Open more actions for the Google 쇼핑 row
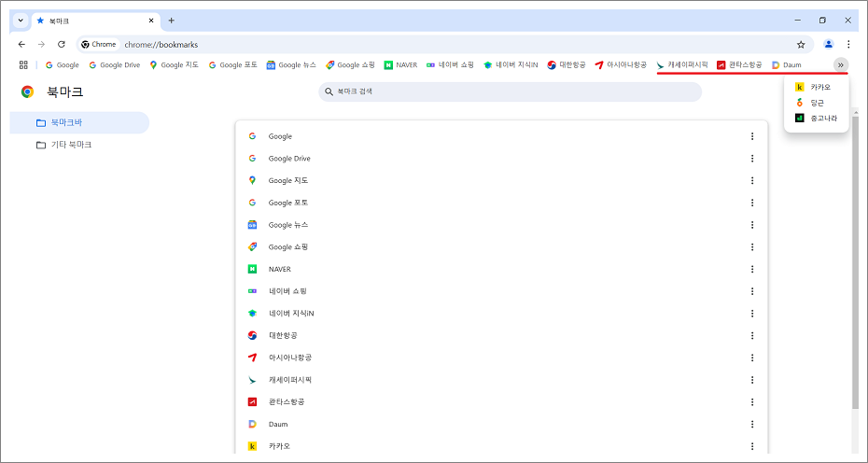 pos(751,247)
